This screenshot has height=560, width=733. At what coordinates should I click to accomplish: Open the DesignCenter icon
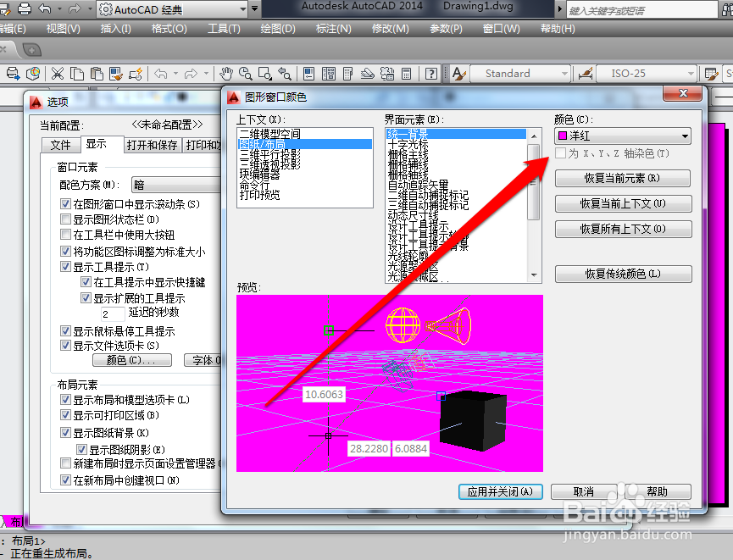pyautogui.click(x=329, y=74)
